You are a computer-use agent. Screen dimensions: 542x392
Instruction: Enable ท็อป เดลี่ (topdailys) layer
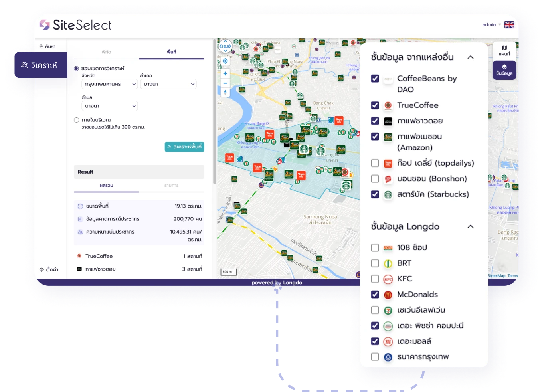click(x=375, y=163)
